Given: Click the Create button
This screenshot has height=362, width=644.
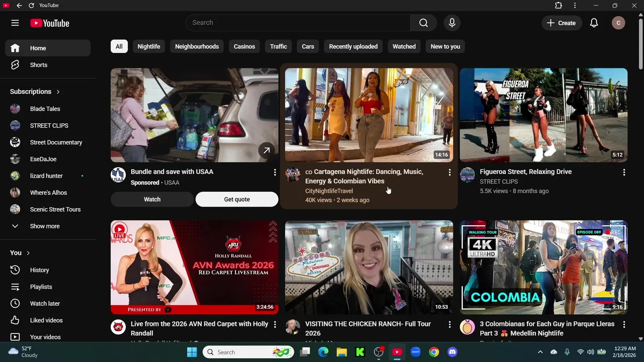Looking at the screenshot, I should click(x=561, y=23).
